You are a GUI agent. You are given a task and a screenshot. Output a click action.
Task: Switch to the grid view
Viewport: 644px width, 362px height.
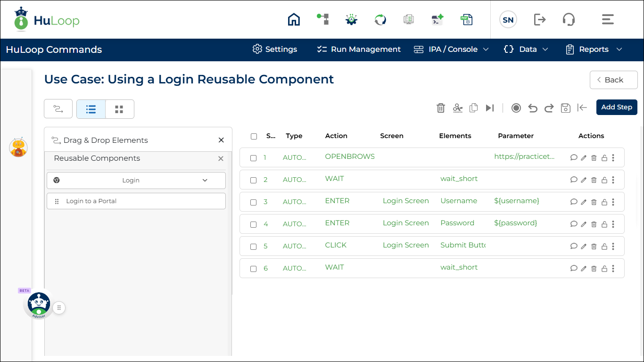pos(119,109)
